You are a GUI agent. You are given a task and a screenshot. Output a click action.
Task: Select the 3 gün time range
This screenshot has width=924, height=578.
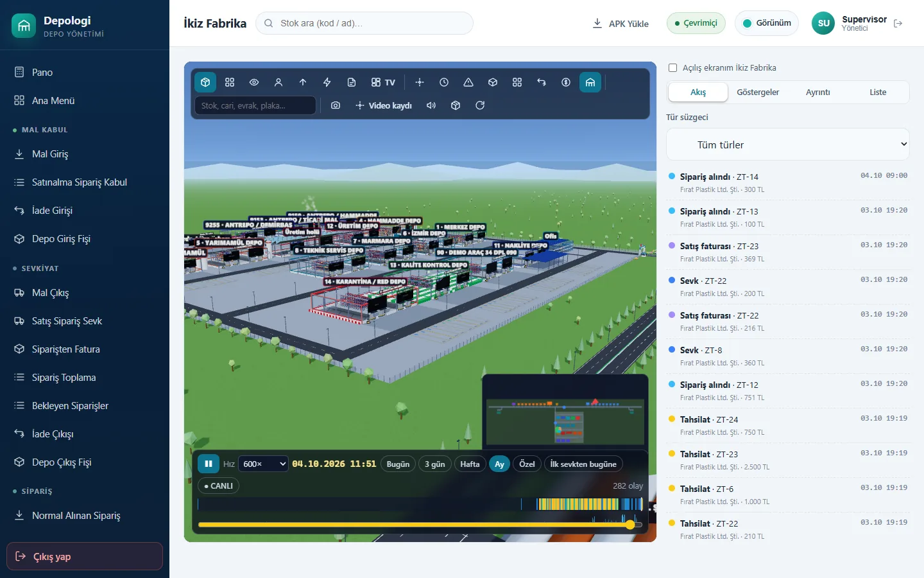tap(435, 464)
